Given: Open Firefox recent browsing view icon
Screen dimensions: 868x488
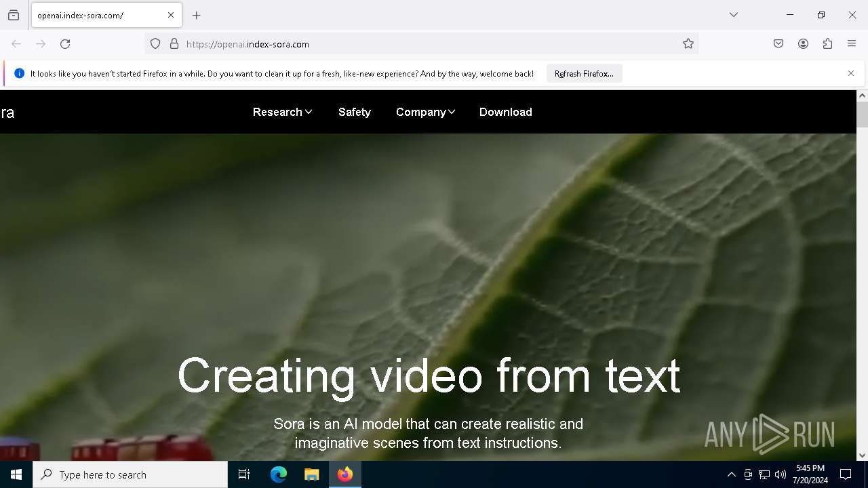Looking at the screenshot, I should [14, 15].
